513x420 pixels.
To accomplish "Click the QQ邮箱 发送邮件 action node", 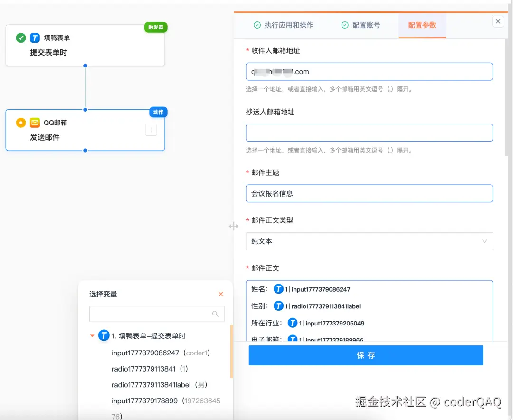I will click(85, 130).
